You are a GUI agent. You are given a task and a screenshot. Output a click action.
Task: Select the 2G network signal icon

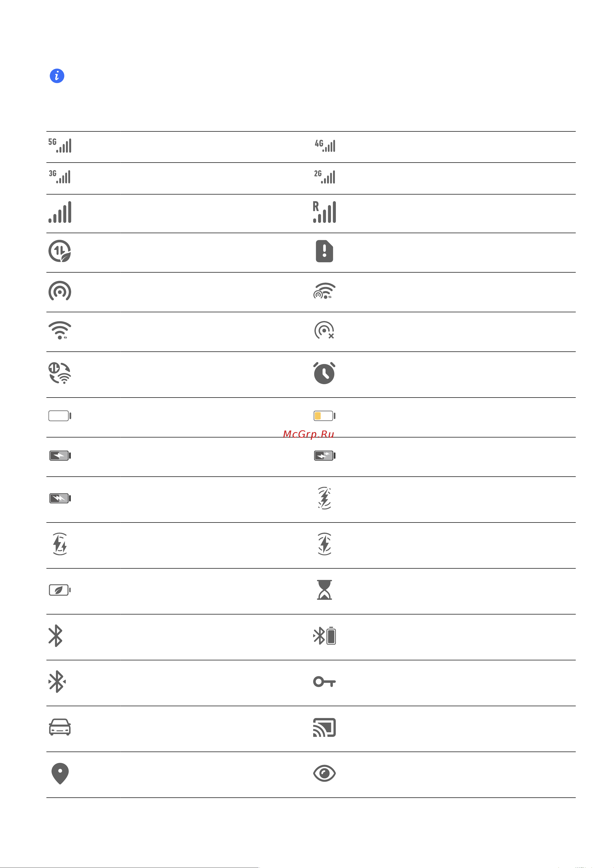tap(325, 177)
